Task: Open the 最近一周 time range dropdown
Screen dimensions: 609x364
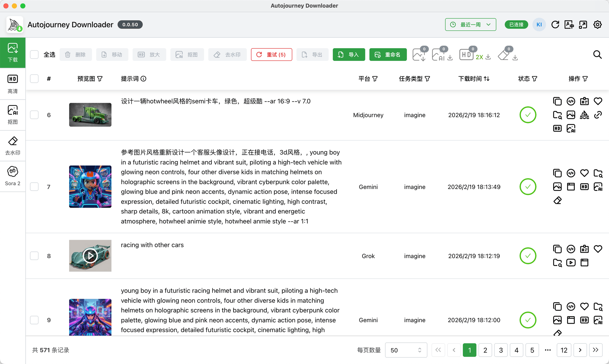Action: click(x=470, y=24)
